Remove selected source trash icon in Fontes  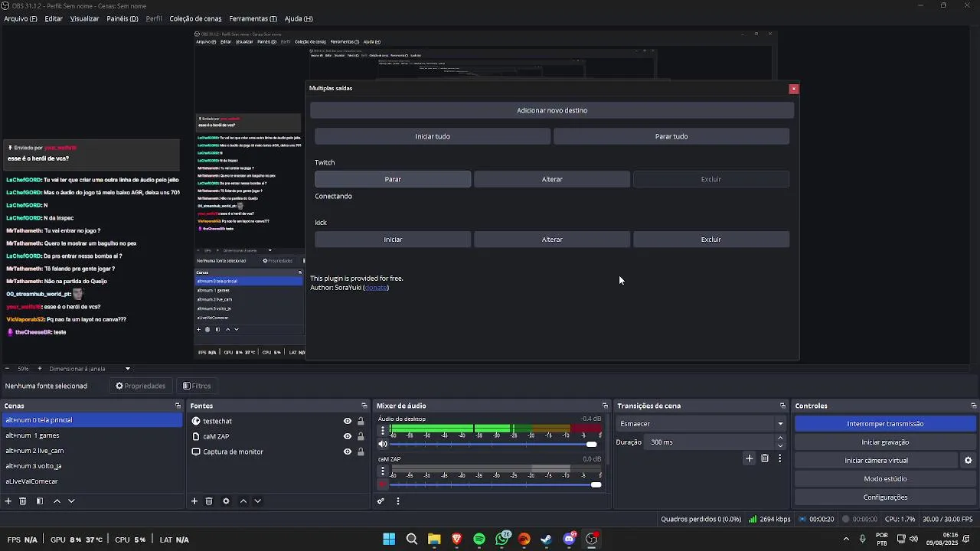[x=209, y=501]
